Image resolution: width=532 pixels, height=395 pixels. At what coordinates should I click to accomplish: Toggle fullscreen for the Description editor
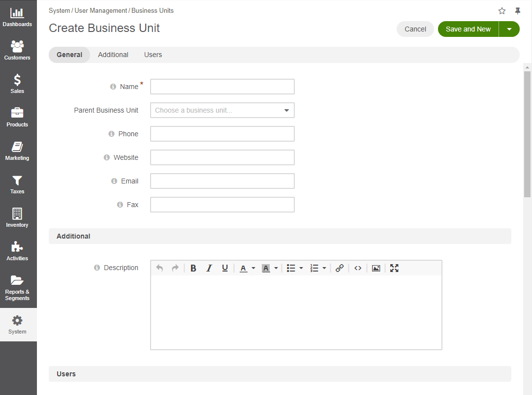tap(394, 268)
